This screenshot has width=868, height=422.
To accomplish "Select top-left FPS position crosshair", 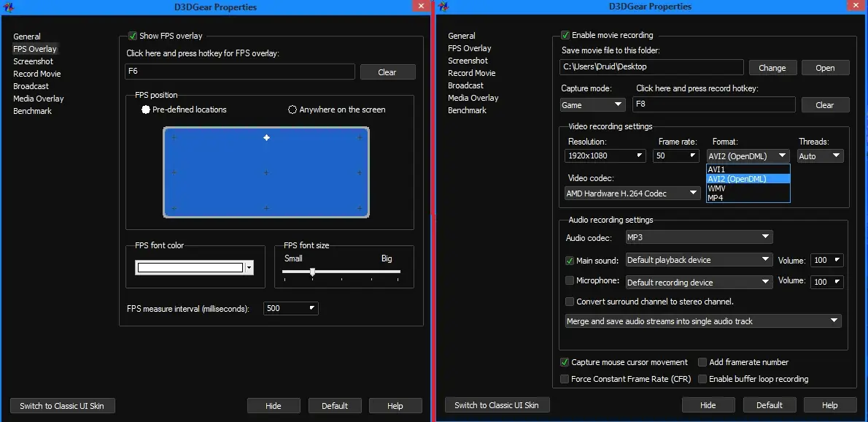I will coord(174,137).
